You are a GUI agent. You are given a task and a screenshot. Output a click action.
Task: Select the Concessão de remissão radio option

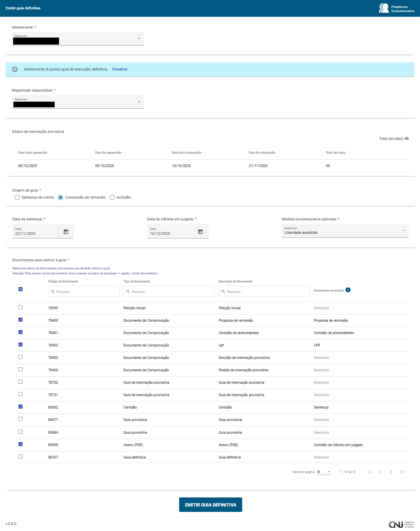61,198
